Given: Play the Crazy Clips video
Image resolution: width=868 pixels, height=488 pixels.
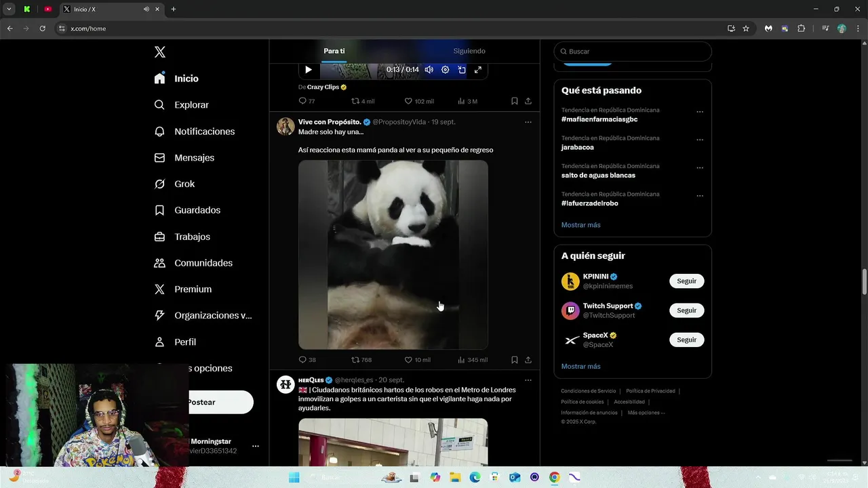Looking at the screenshot, I should 309,69.
